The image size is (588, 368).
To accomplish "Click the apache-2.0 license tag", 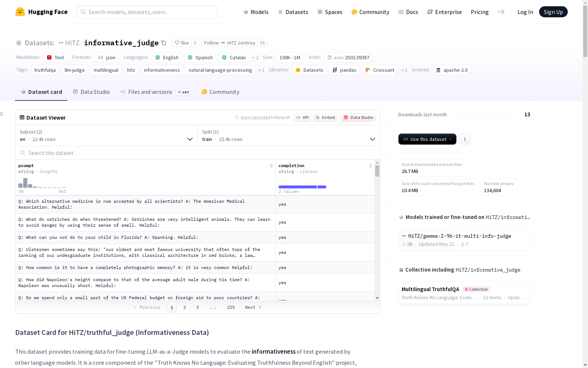I will [452, 70].
